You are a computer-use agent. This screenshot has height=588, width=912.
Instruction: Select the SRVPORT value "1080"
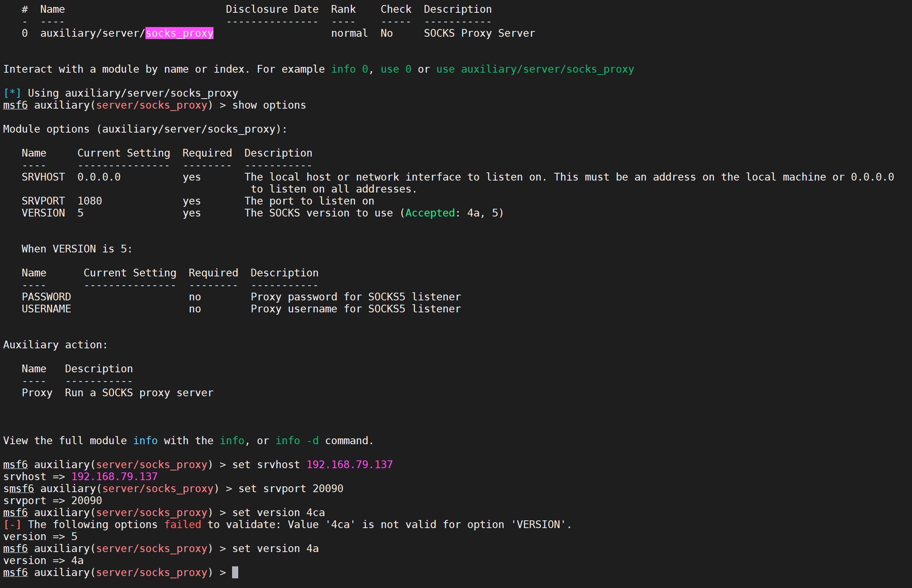(x=90, y=201)
